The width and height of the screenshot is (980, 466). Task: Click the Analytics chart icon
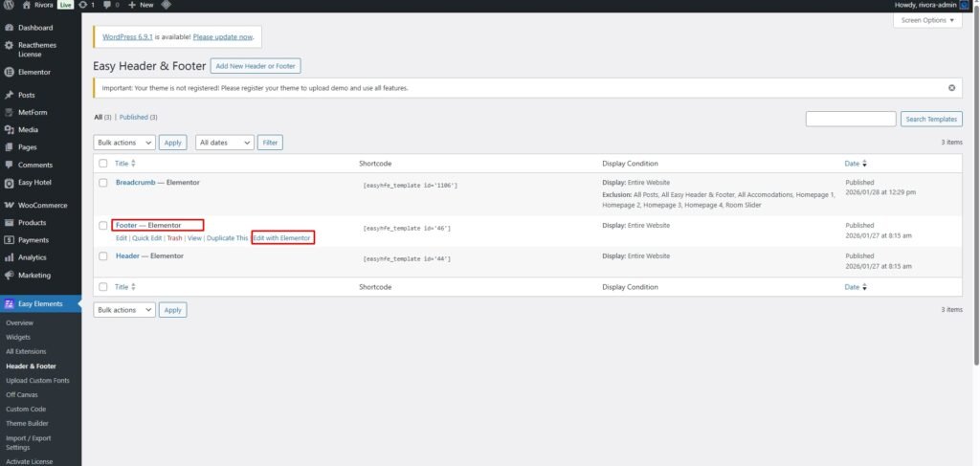tap(9, 257)
